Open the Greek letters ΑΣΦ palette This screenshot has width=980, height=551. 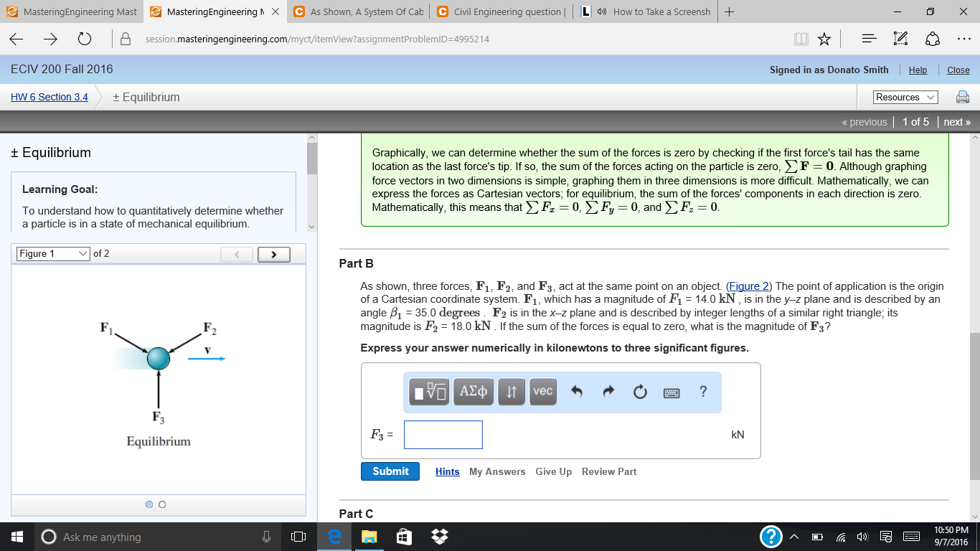click(x=473, y=392)
